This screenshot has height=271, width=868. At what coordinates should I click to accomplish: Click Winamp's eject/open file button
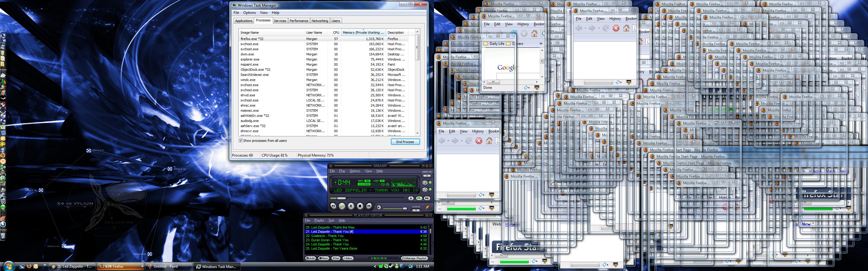pyautogui.click(x=411, y=199)
